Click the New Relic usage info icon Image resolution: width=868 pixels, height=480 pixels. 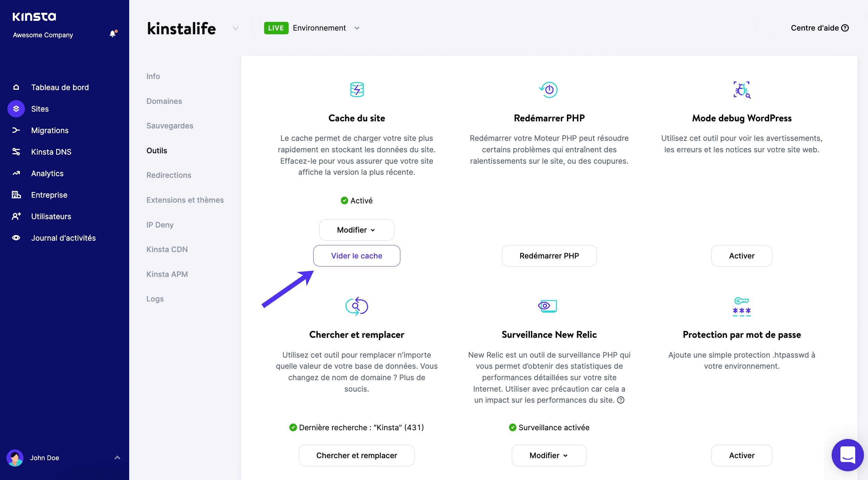(621, 400)
